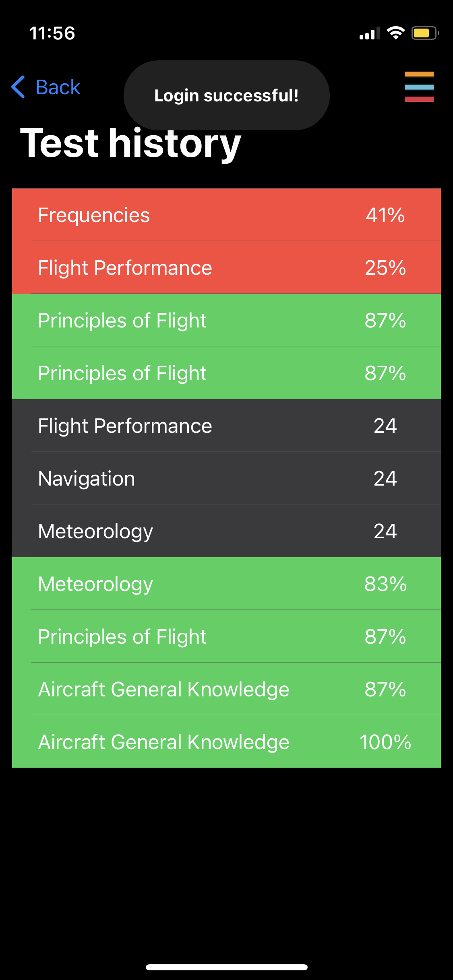Tap the cellular signal bars
The width and height of the screenshot is (453, 980).
(x=369, y=34)
